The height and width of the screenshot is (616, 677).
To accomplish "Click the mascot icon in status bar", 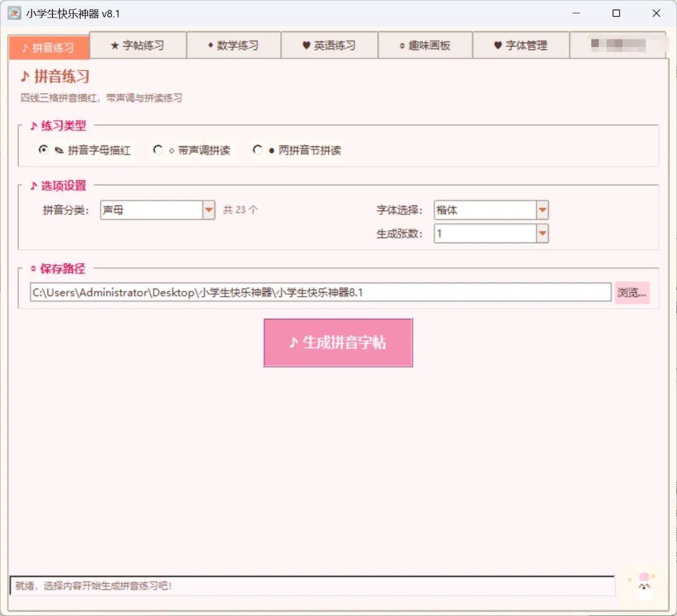I will tap(644, 585).
